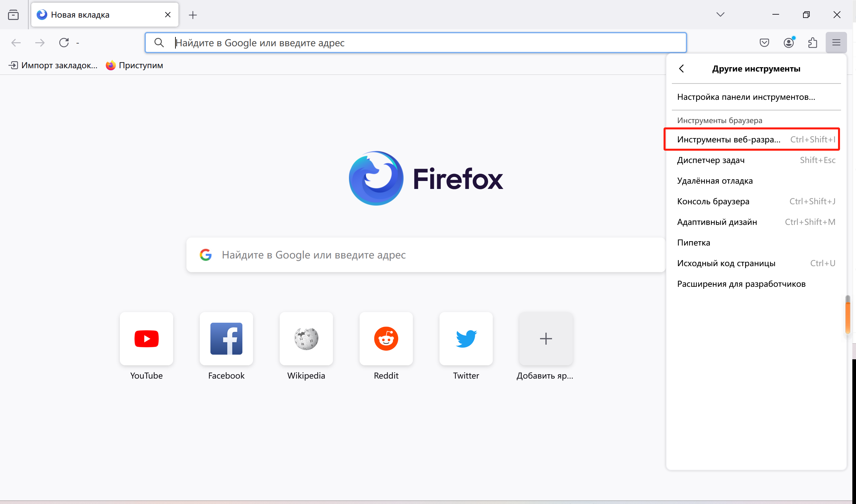
Task: Click the Google search box on page
Action: tap(426, 255)
